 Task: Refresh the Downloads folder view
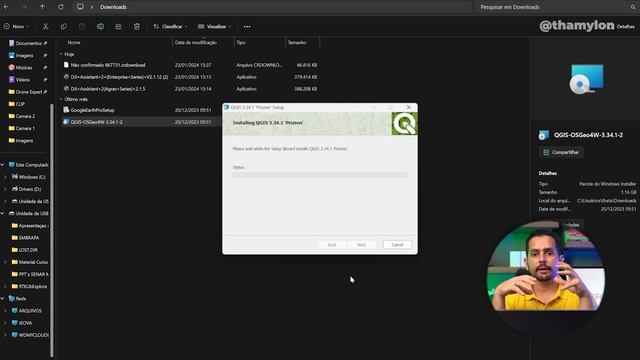coord(60,7)
